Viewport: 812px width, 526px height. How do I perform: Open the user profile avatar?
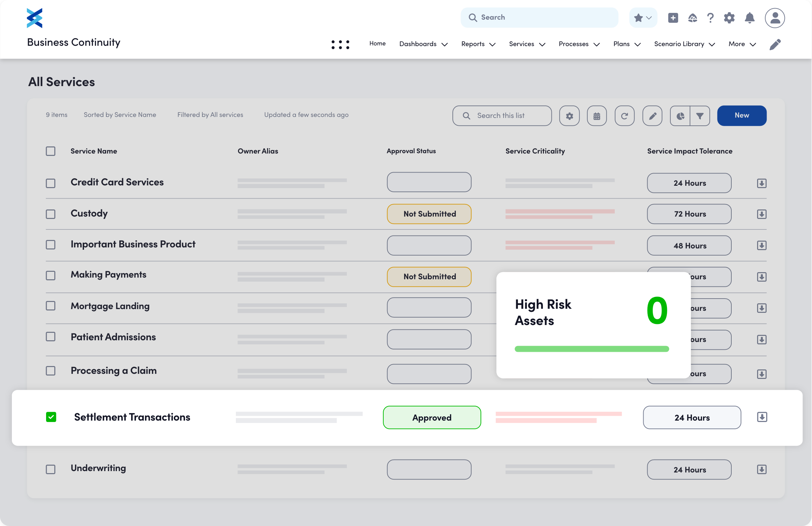tap(774, 18)
